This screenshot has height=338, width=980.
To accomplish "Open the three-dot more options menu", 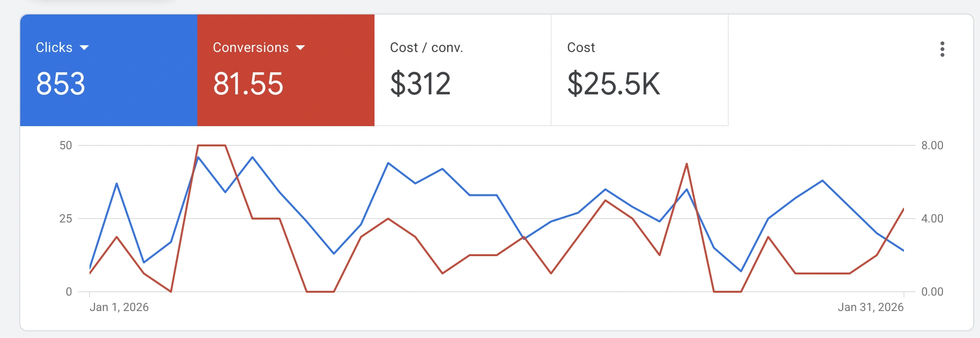I will click(942, 49).
